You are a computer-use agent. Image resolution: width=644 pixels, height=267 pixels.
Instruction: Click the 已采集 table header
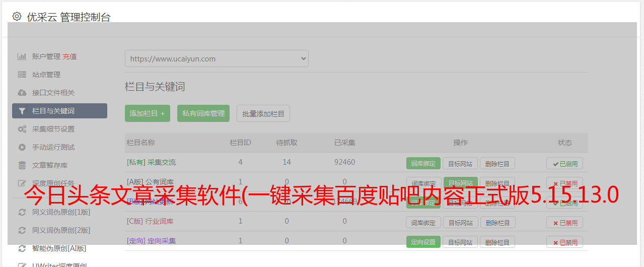(x=344, y=143)
